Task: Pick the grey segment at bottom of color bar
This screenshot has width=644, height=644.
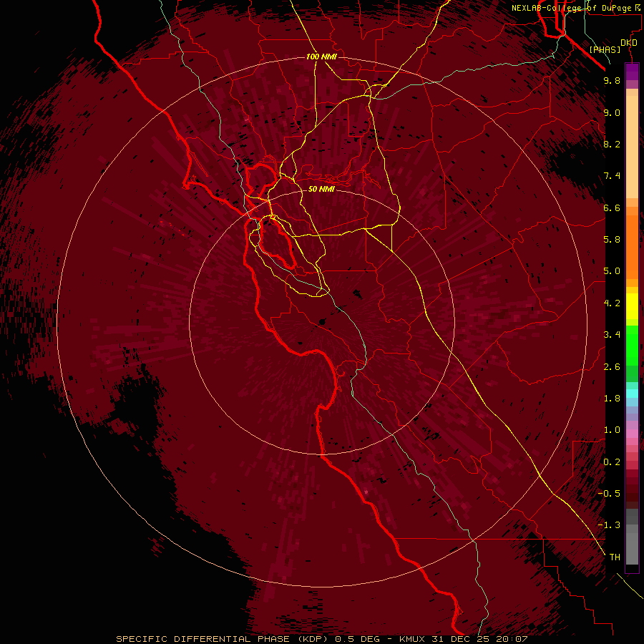Action: (632, 546)
